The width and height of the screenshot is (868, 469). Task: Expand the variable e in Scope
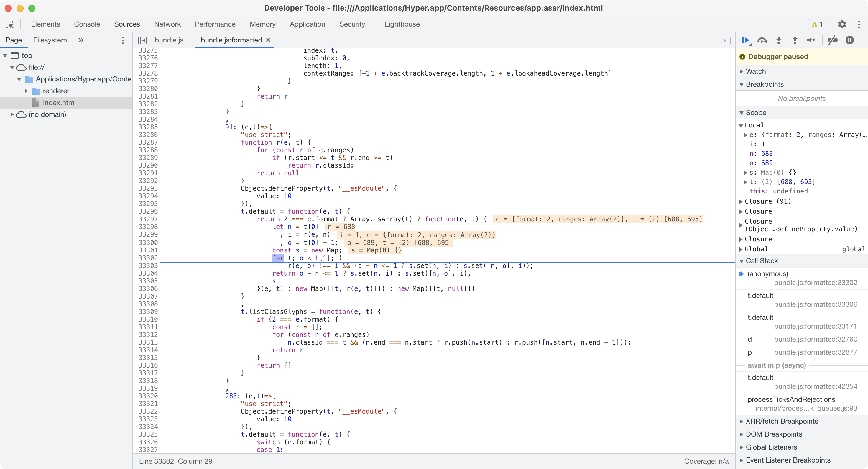[746, 135]
